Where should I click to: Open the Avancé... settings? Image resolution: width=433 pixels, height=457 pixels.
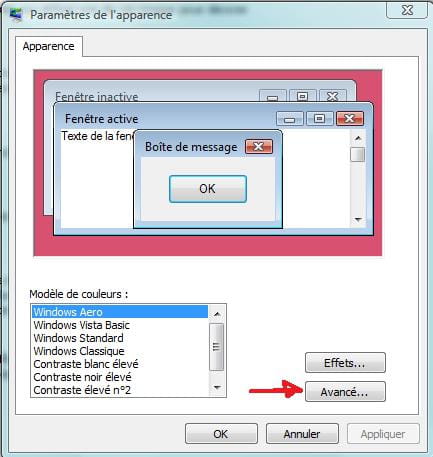click(x=345, y=392)
